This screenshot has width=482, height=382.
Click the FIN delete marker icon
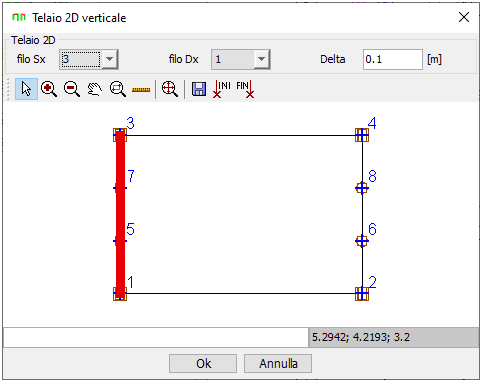tap(245, 89)
